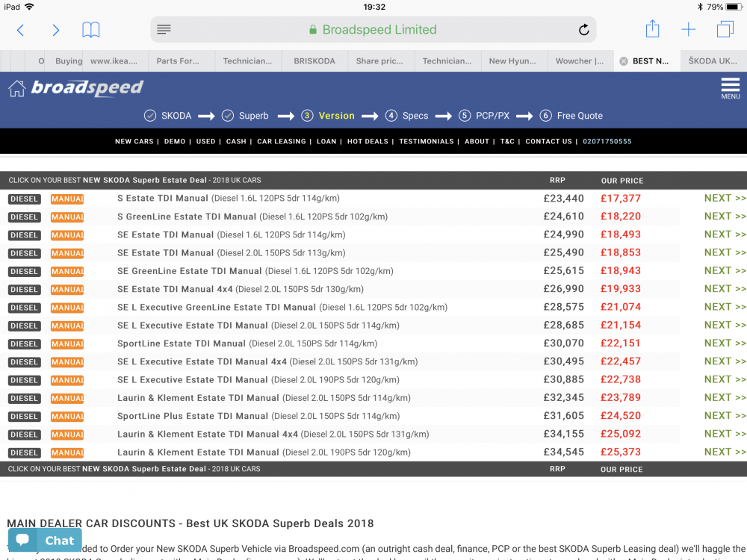Tap the Safari forward arrow
Image resolution: width=747 pixels, height=560 pixels.
click(x=56, y=30)
